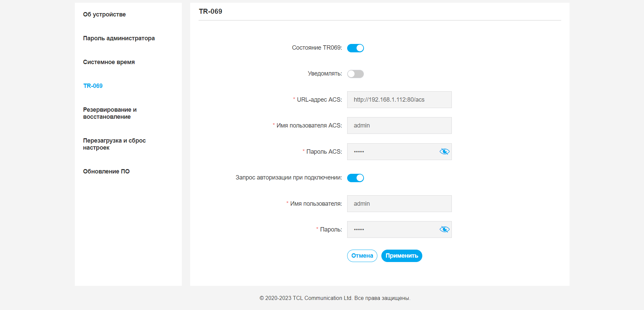This screenshot has height=310, width=644.
Task: Click the TR-069 page heading
Action: [210, 11]
